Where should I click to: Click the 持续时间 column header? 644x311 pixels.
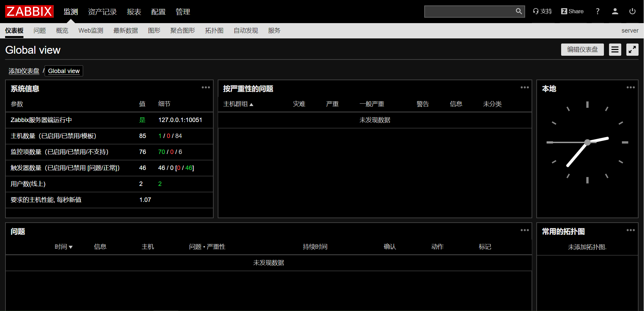[x=315, y=247]
